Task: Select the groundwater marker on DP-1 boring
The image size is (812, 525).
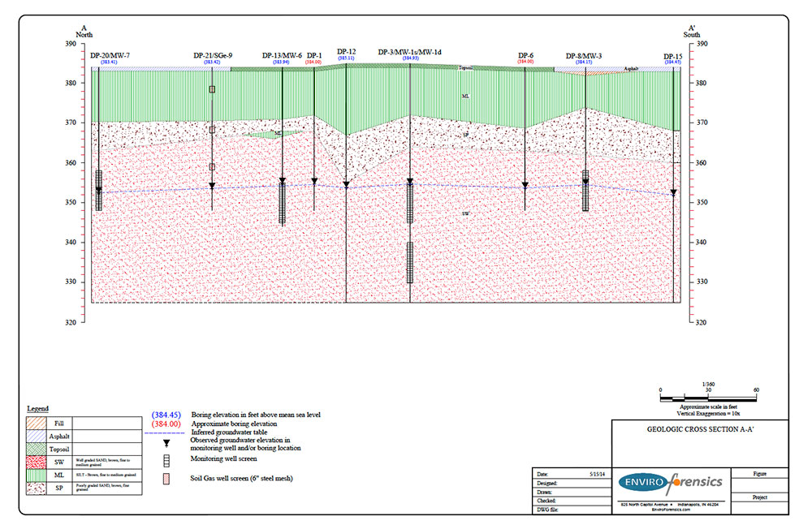Action: pyautogui.click(x=314, y=182)
